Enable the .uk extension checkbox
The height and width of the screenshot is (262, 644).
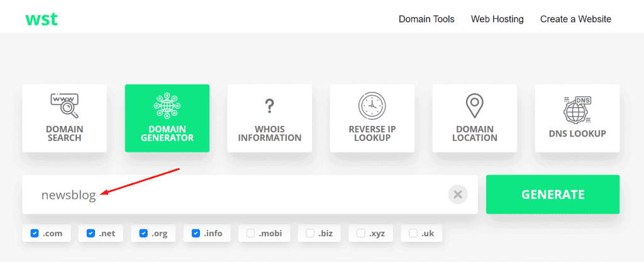(x=413, y=234)
